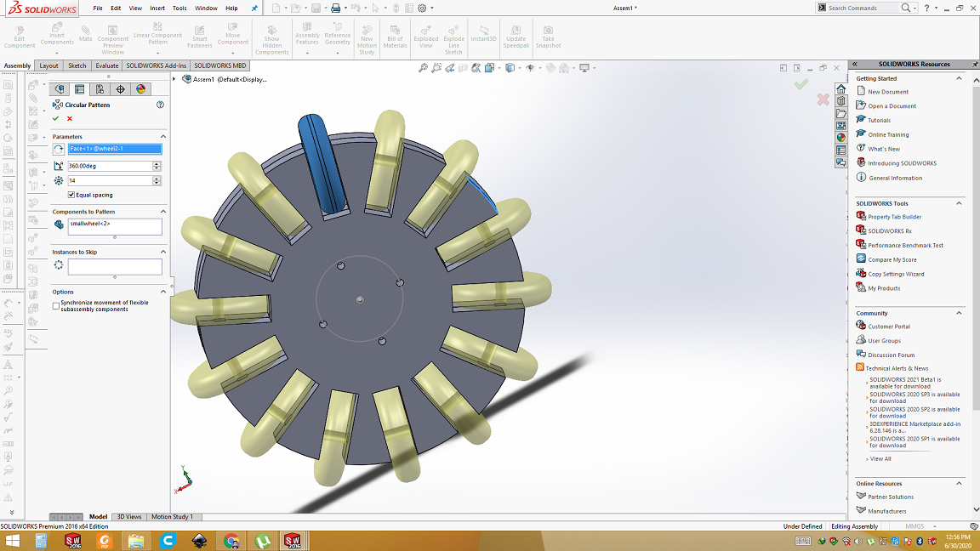Click Move Component tool
980x551 pixels.
coord(232,34)
